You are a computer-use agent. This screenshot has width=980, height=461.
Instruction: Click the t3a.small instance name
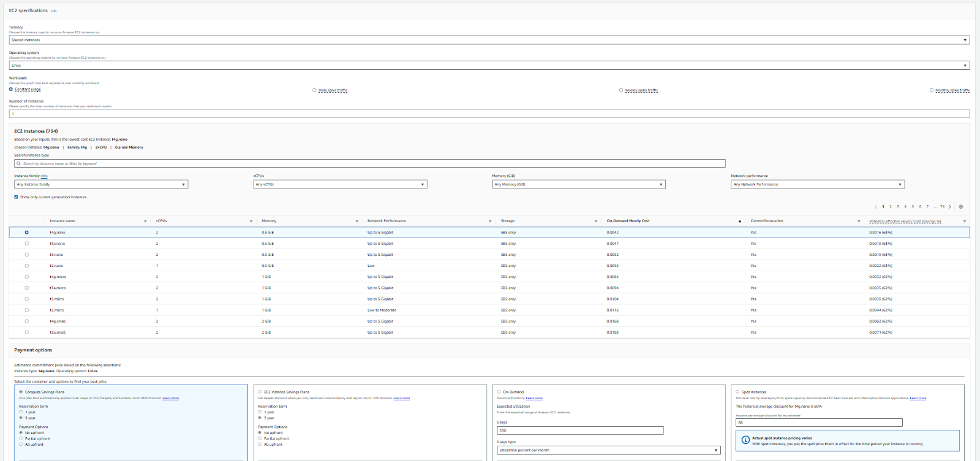pos(58,332)
